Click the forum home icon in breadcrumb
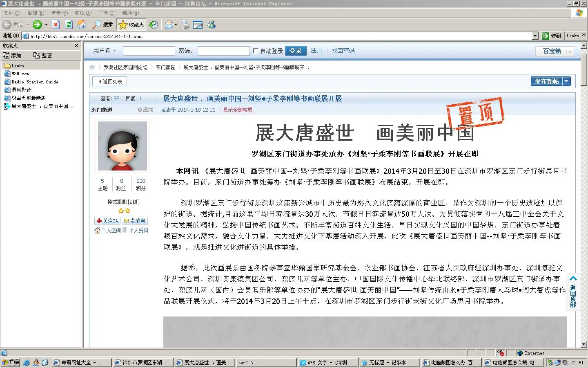The height and width of the screenshot is (368, 588). pos(92,67)
